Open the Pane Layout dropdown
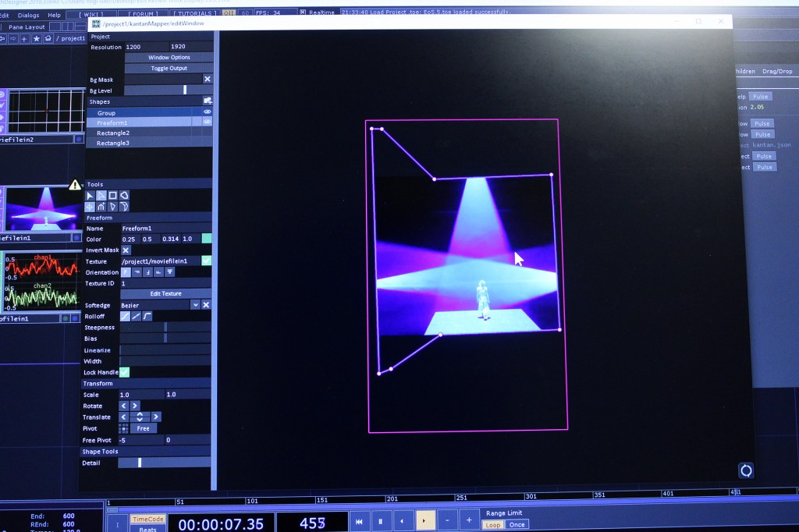 pos(27,27)
